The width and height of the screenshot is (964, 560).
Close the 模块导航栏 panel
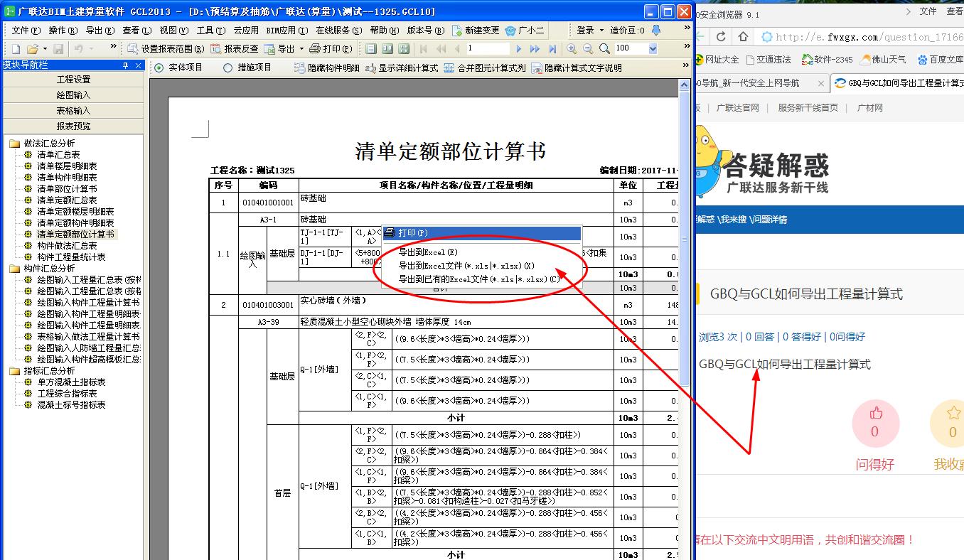coord(137,65)
